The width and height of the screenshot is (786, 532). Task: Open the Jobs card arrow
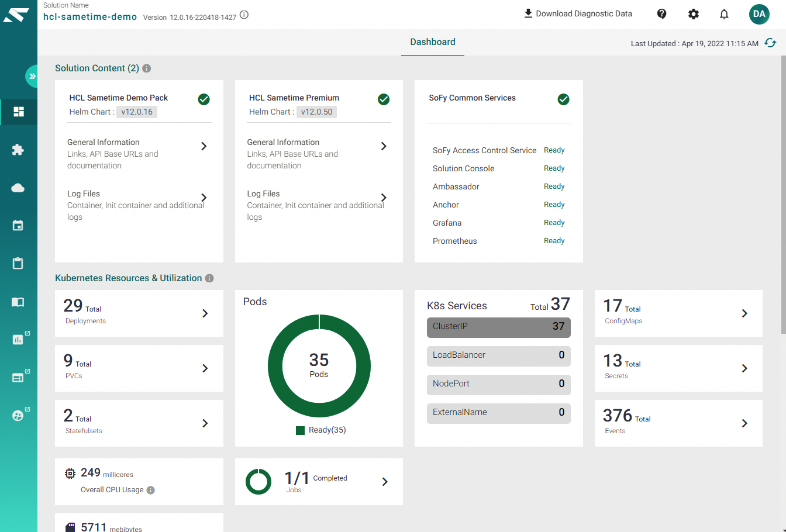click(385, 482)
